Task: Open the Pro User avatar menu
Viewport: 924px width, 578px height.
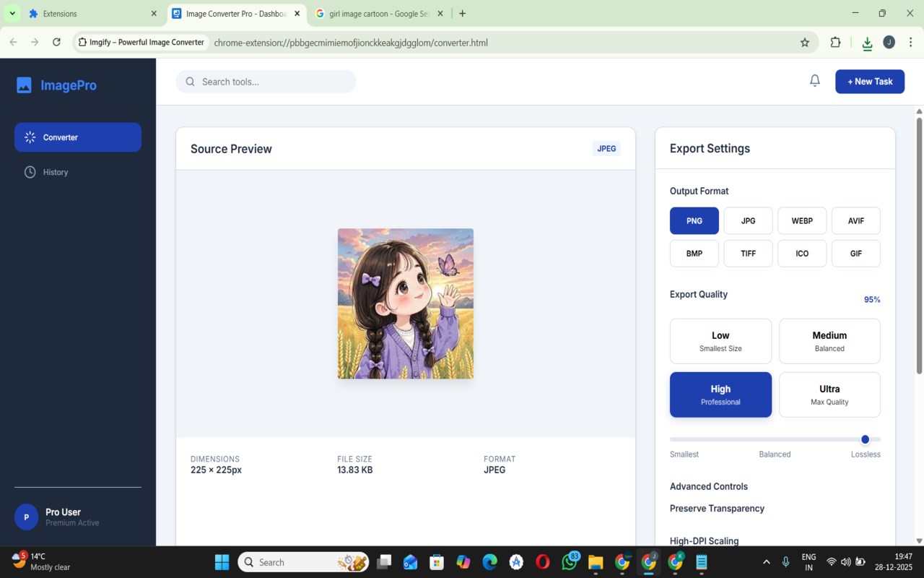Action: coord(26,517)
